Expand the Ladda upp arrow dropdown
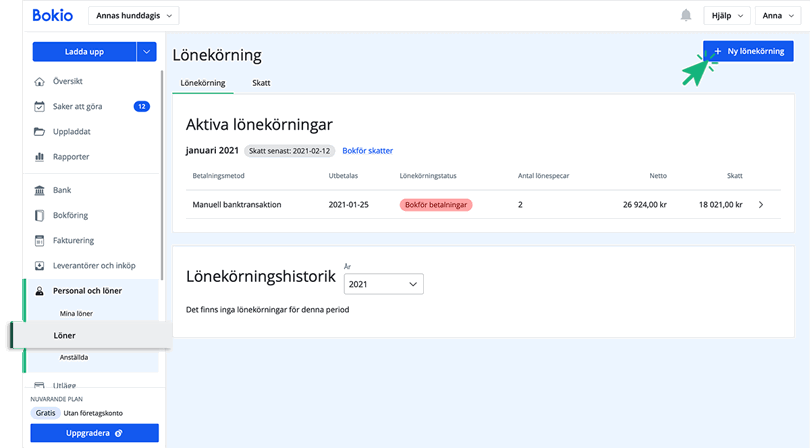Viewport: 810px width, 448px height. (x=147, y=52)
